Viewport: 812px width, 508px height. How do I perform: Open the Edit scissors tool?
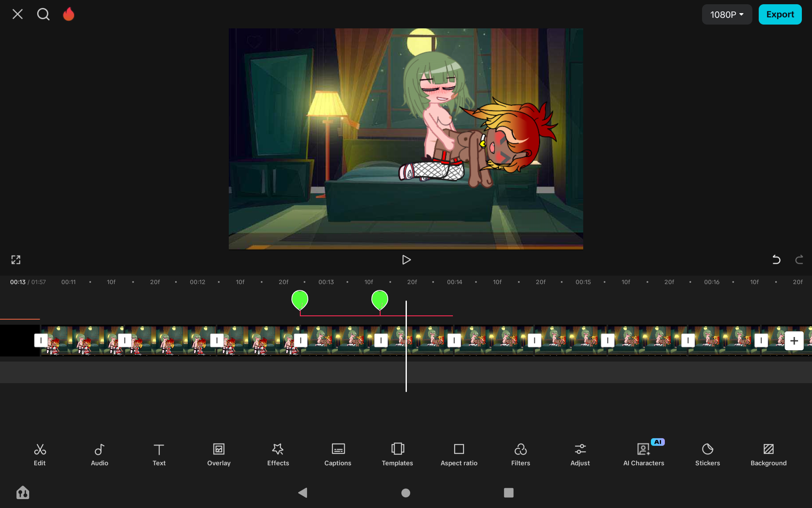tap(40, 454)
